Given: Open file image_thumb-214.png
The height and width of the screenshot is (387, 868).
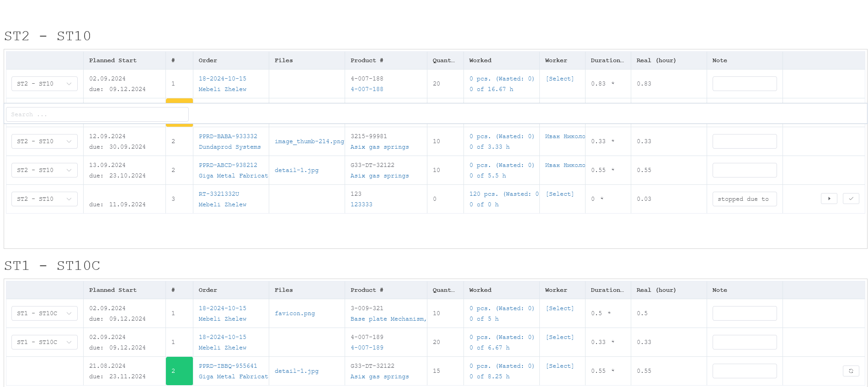Looking at the screenshot, I should click(x=309, y=141).
